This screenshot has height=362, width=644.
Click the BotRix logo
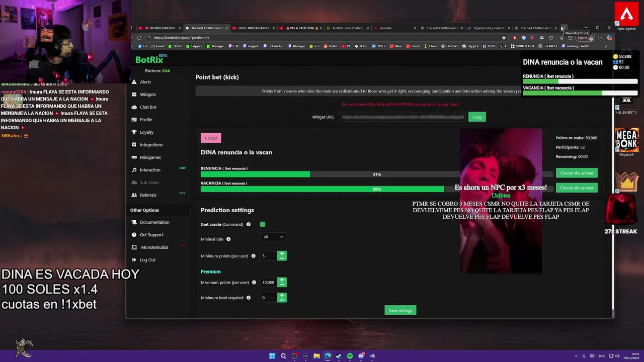[149, 60]
